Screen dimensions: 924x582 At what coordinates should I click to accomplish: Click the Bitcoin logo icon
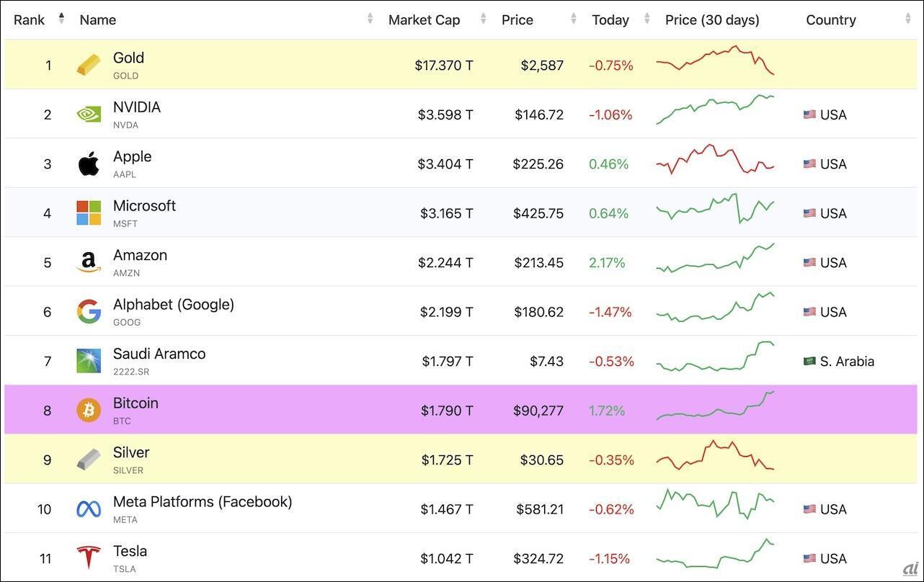click(89, 411)
